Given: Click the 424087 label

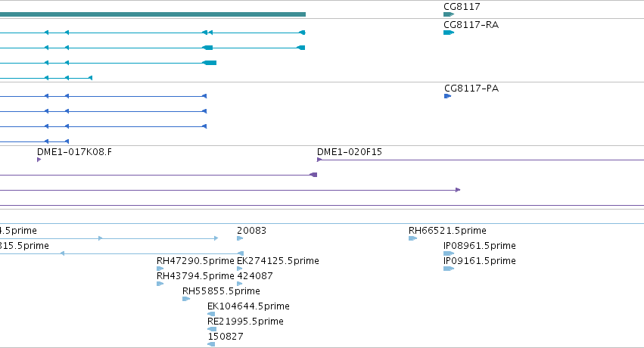Looking at the screenshot, I should click(x=254, y=276).
